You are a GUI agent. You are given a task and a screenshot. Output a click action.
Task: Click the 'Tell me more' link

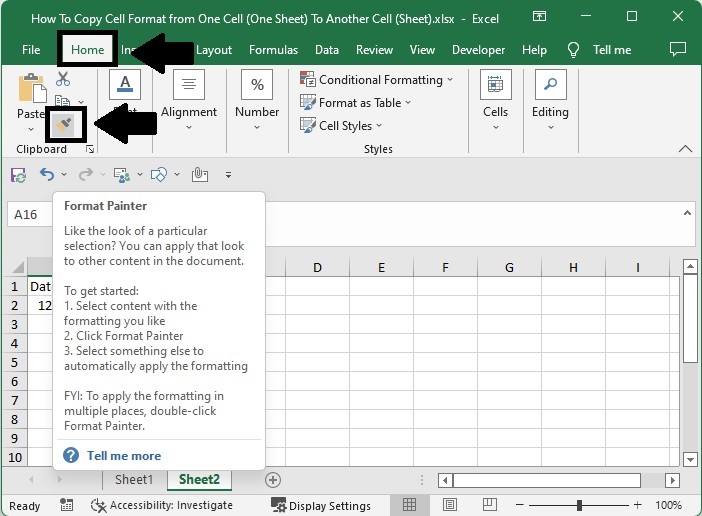(x=123, y=455)
